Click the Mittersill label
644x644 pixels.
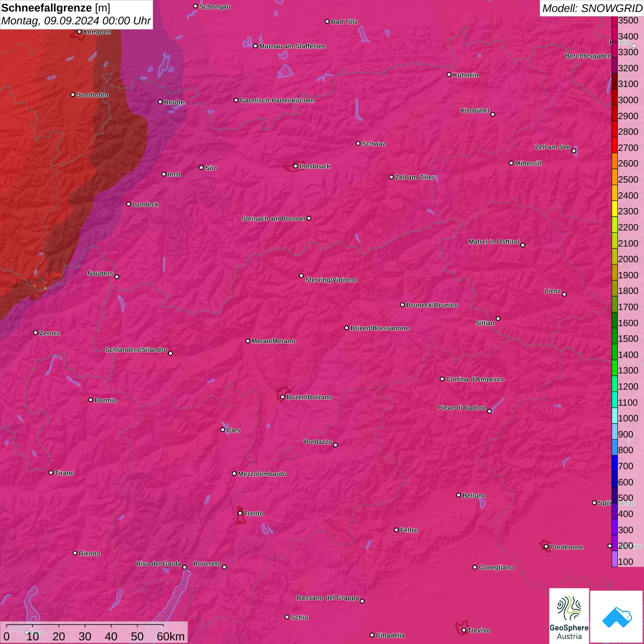pos(528,163)
